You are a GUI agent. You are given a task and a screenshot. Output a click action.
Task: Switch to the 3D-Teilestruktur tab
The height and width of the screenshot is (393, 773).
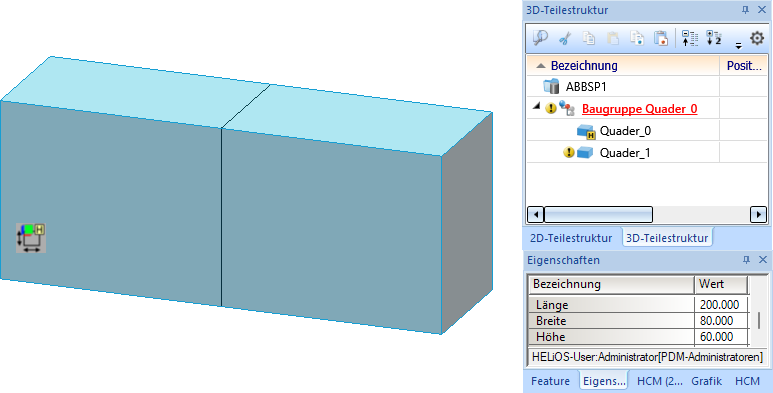pyautogui.click(x=667, y=238)
